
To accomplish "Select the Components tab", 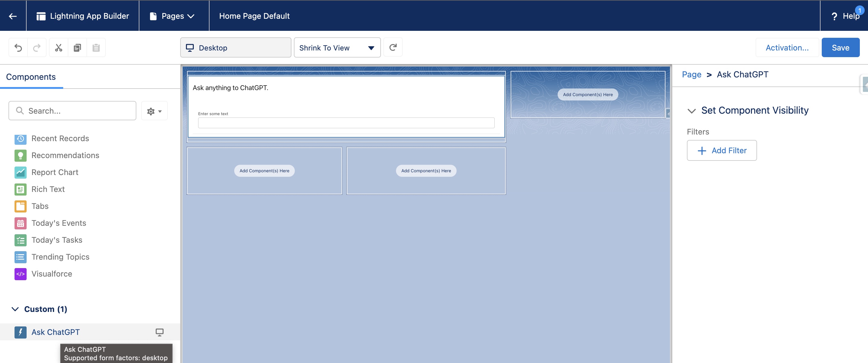I will tap(31, 77).
